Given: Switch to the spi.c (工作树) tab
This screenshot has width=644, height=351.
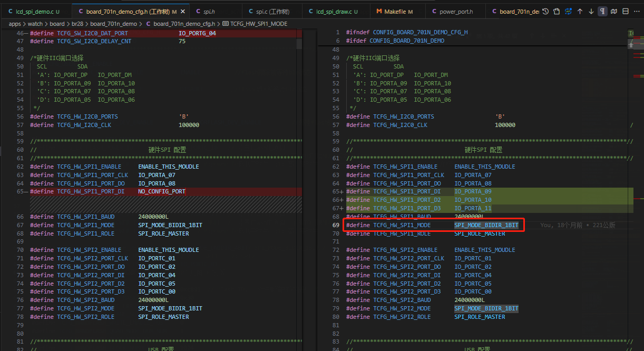Looking at the screenshot, I should point(274,12).
